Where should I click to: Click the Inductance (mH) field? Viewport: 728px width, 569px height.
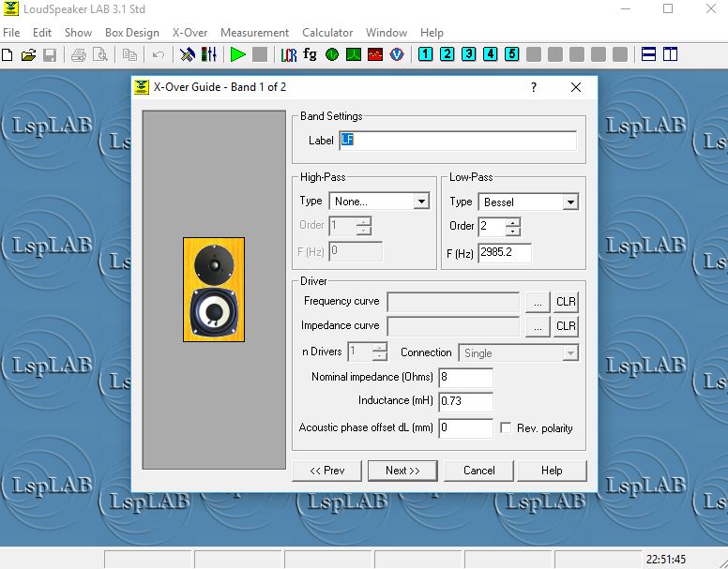[465, 401]
